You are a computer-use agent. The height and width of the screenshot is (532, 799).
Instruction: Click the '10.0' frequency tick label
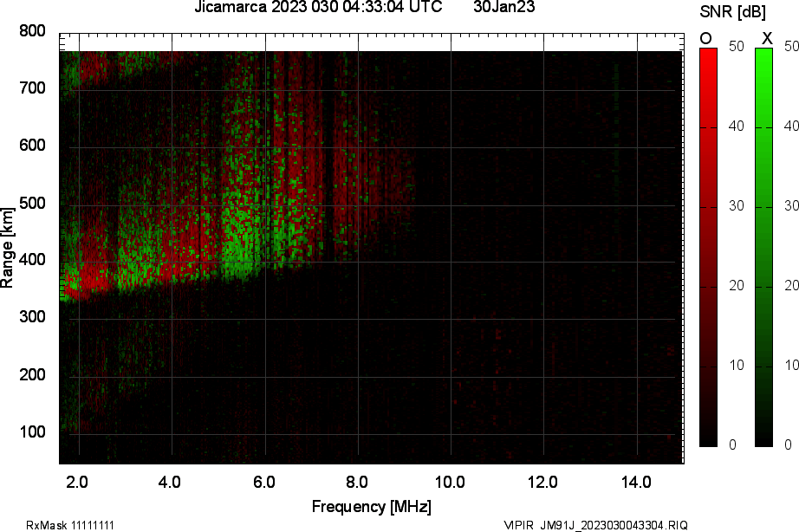point(450,482)
